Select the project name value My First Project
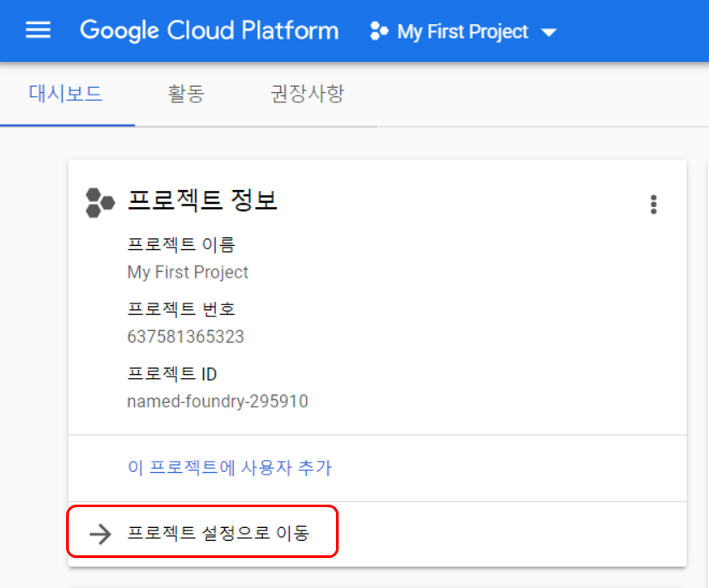Screen dimensions: 709x588 (x=187, y=273)
